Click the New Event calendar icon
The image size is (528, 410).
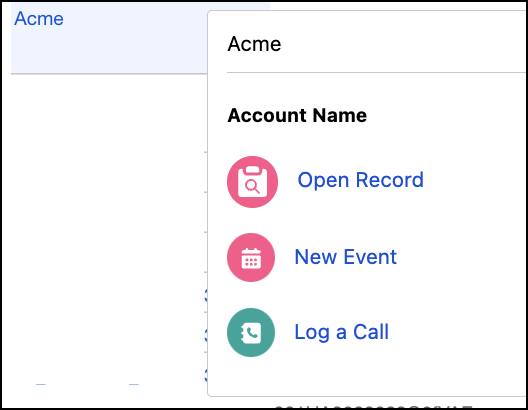251,258
